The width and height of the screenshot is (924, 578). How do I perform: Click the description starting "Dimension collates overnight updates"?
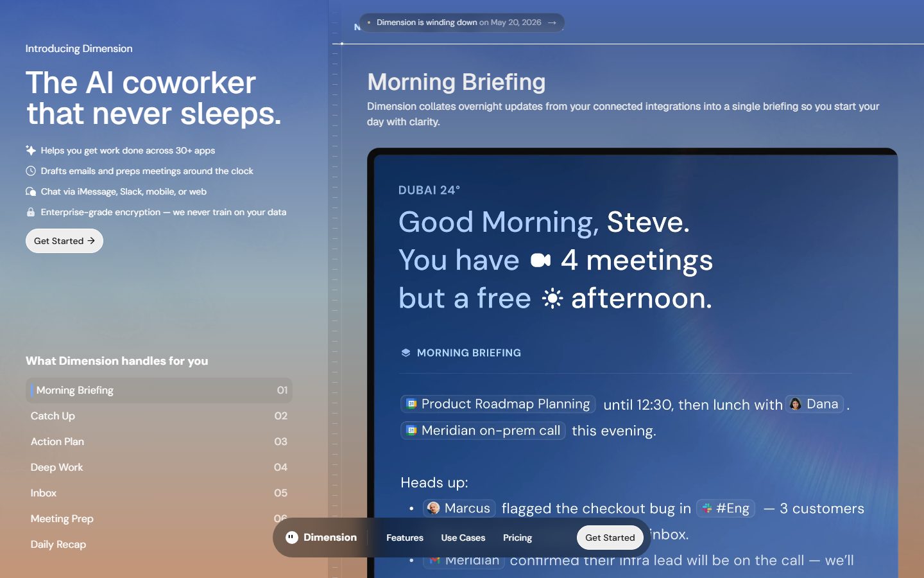pos(623,114)
